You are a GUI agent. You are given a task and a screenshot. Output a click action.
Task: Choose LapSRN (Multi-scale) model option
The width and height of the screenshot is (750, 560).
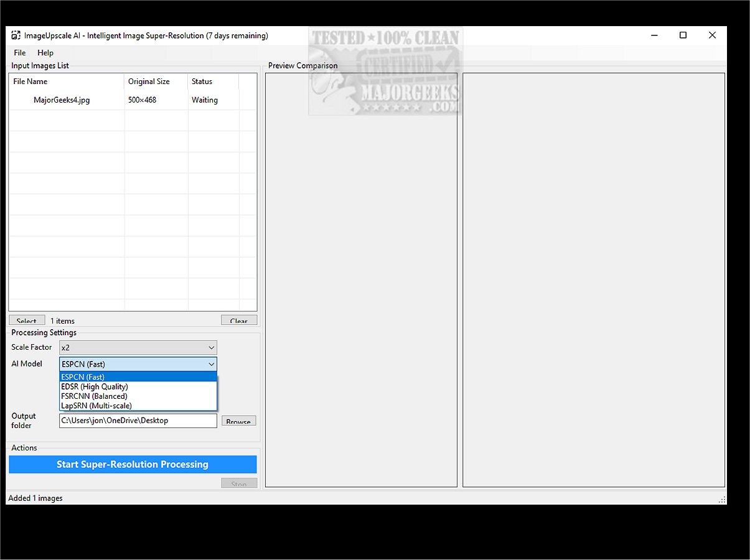pyautogui.click(x=138, y=406)
